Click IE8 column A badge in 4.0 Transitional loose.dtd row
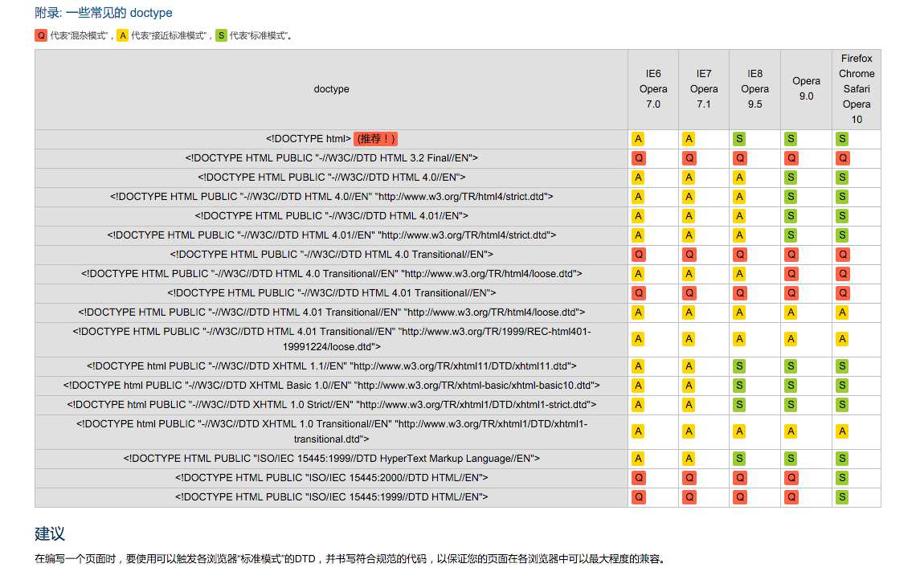The image size is (916, 588). point(740,274)
